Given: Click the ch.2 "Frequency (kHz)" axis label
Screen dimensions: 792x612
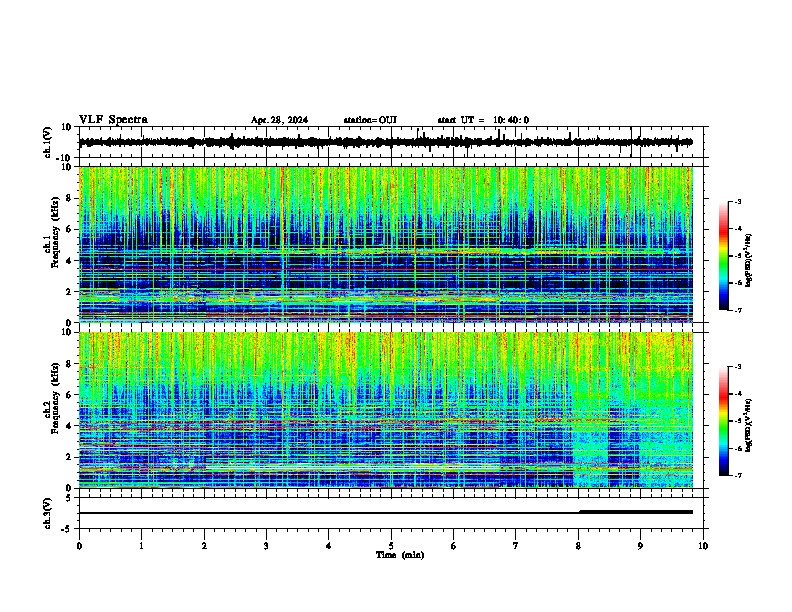Looking at the screenshot, I should pyautogui.click(x=55, y=399).
